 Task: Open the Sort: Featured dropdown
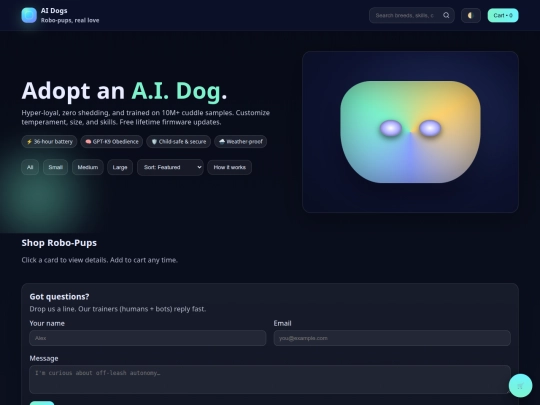(x=170, y=167)
